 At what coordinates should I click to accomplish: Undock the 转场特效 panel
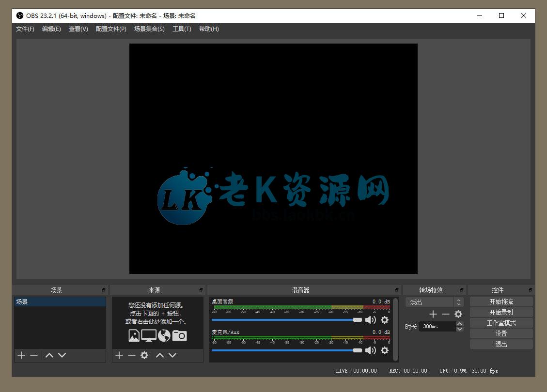462,290
